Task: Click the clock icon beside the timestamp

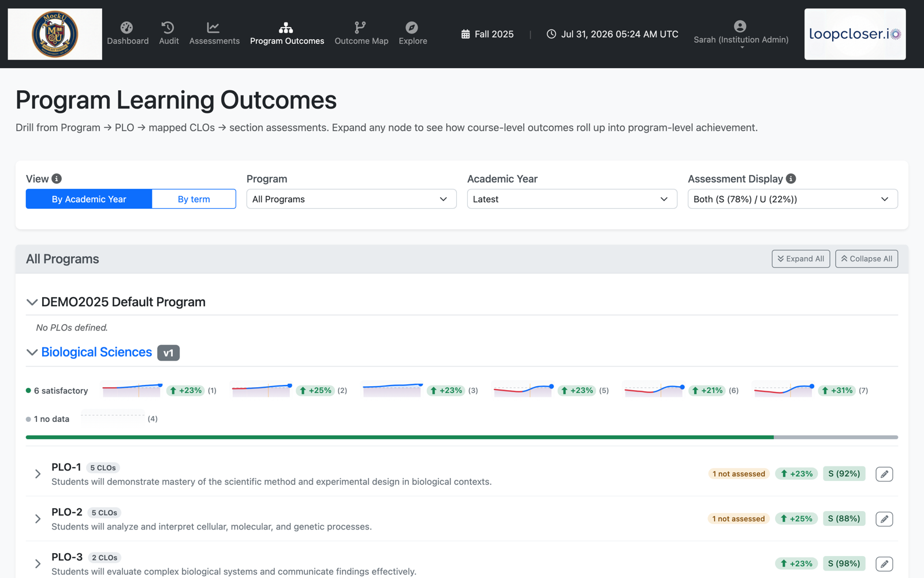Action: (552, 34)
